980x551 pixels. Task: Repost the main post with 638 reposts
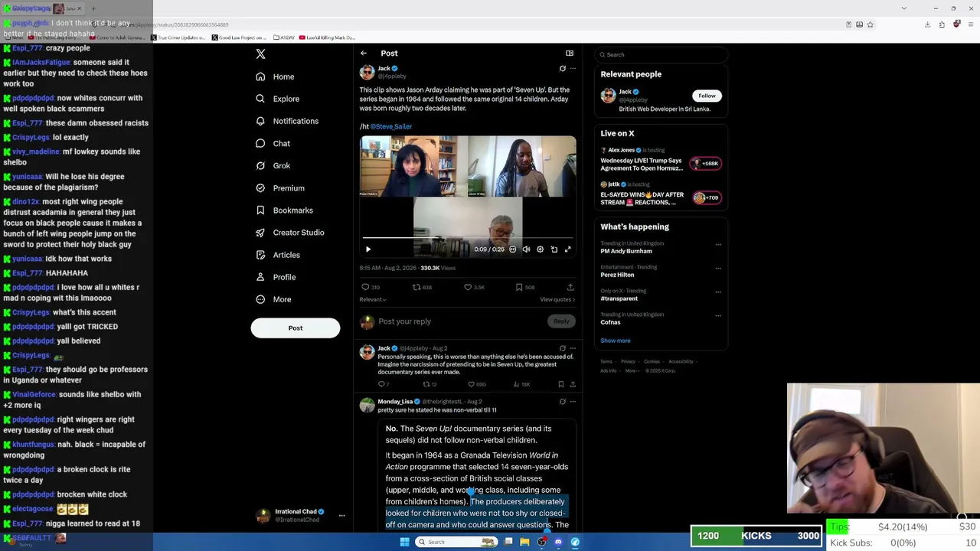click(x=423, y=287)
